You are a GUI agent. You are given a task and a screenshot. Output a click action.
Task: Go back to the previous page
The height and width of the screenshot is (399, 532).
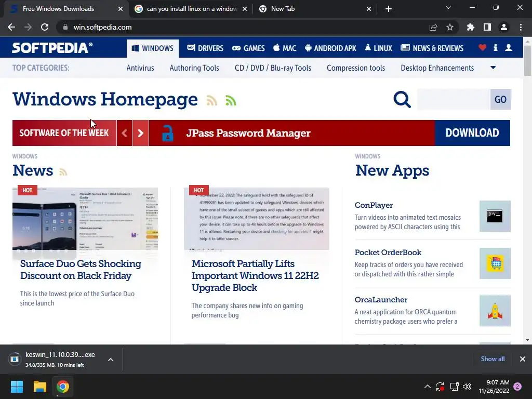[11, 27]
